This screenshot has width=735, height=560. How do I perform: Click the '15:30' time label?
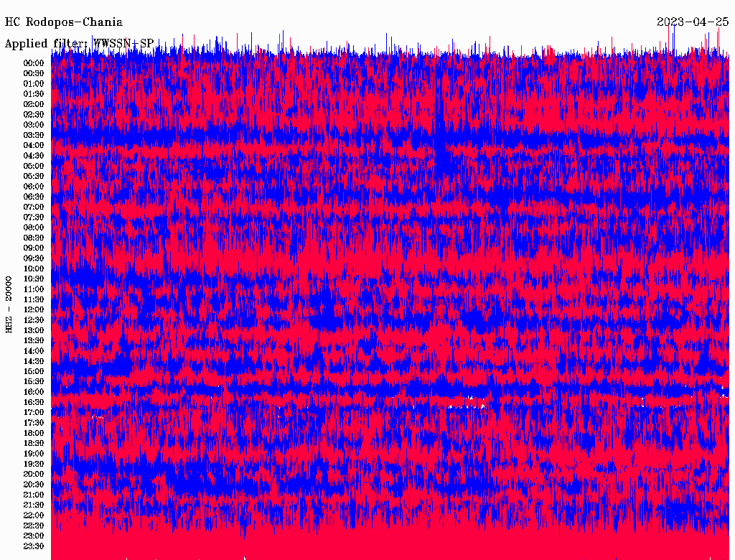click(x=34, y=381)
